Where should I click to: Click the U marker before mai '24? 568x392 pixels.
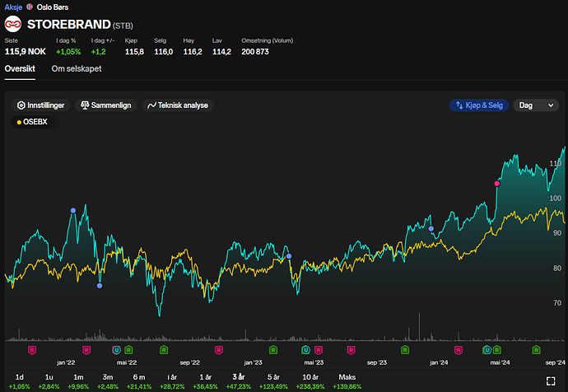point(487,350)
